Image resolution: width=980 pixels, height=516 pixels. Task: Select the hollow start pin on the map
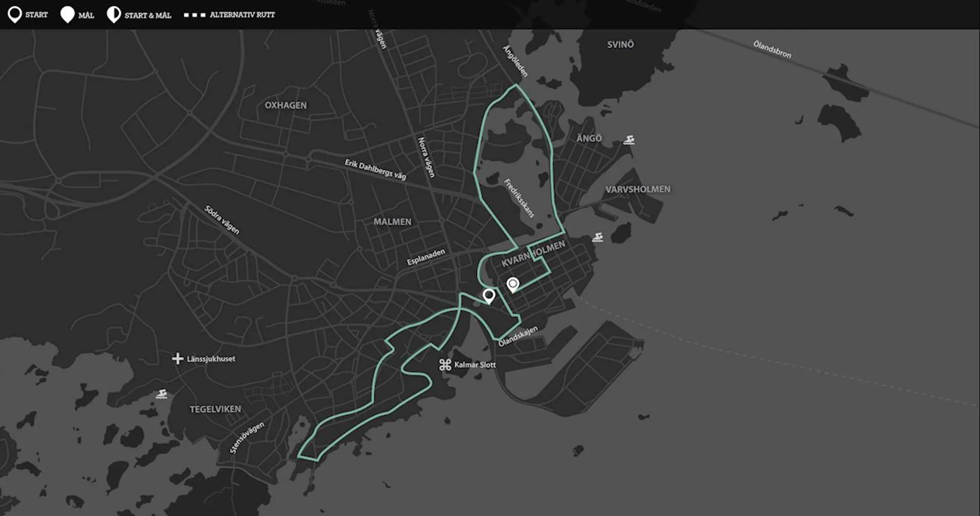pyautogui.click(x=489, y=296)
